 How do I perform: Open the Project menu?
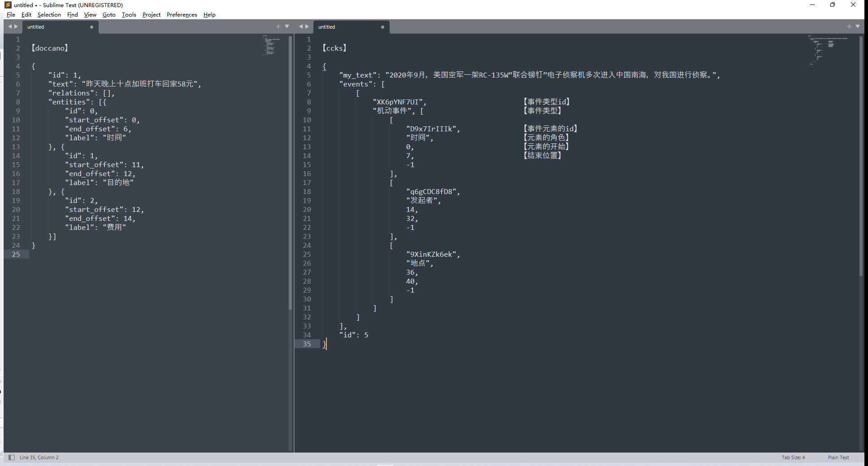pos(152,15)
